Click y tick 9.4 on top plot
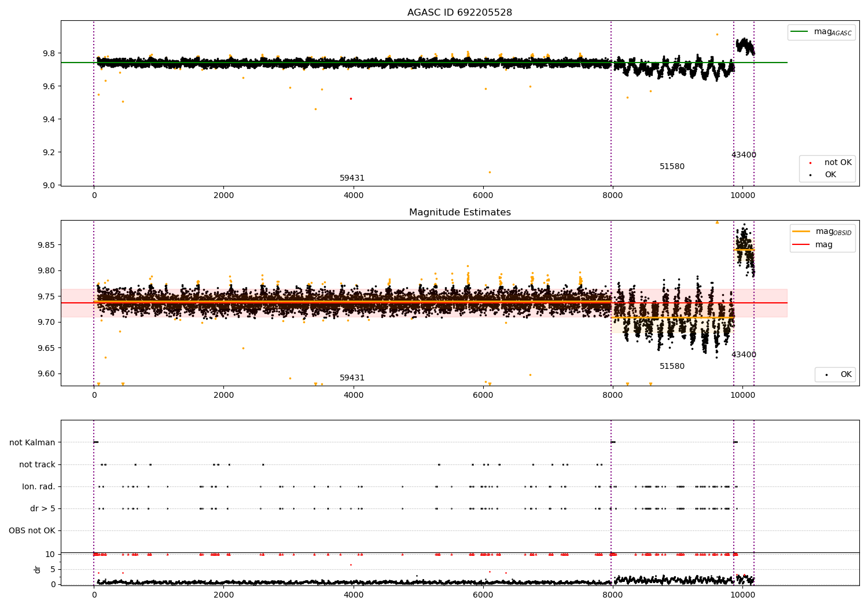Viewport: 868px width, 608px height. click(x=49, y=119)
